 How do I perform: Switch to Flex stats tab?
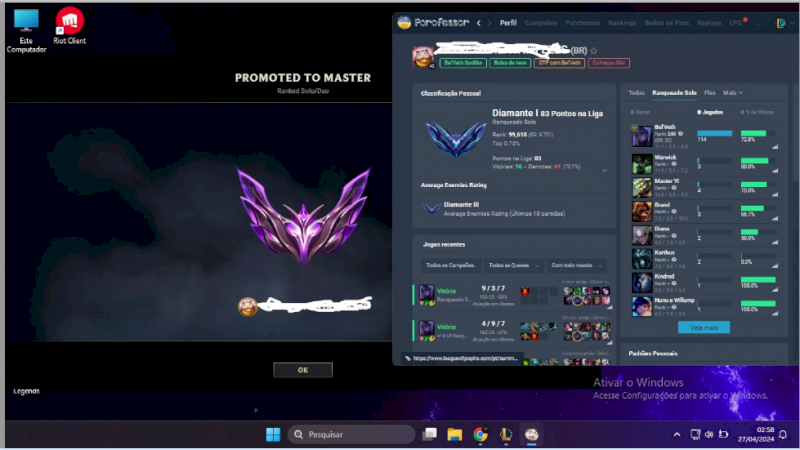tap(710, 93)
